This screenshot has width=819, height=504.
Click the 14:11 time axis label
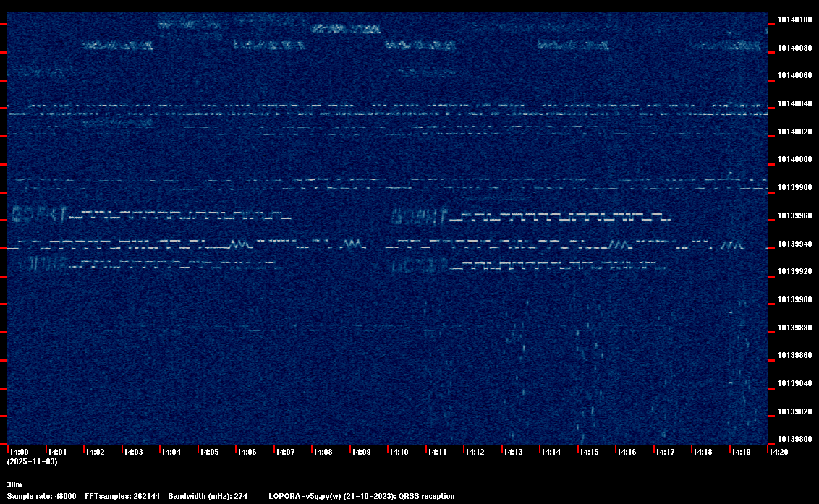point(437,452)
